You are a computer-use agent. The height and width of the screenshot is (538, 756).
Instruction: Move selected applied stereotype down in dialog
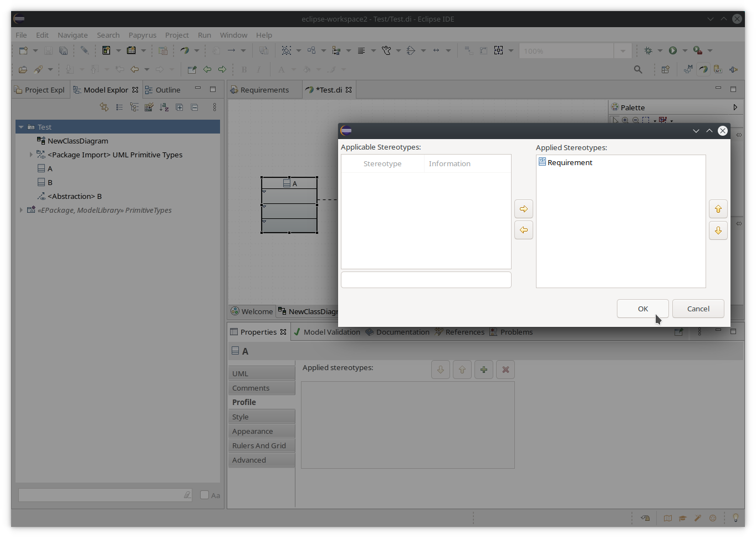[718, 230]
